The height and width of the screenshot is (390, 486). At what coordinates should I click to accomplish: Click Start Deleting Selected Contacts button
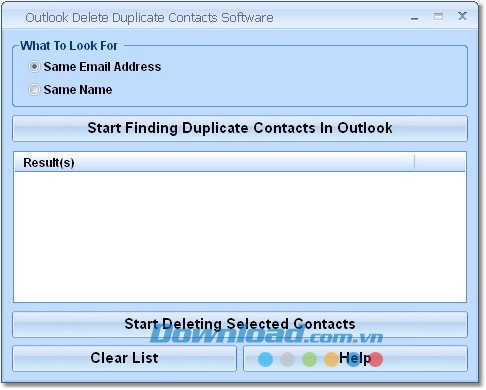240,324
